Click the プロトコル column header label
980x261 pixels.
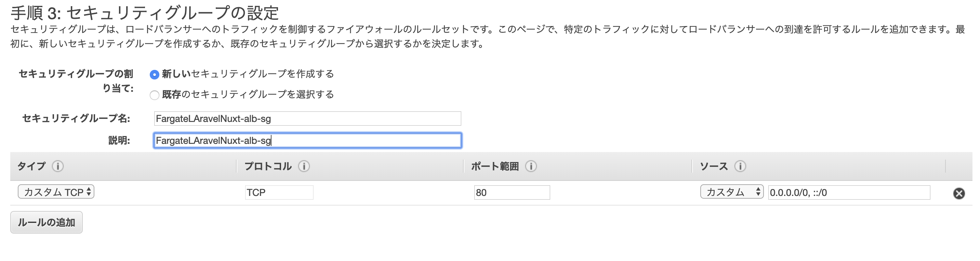[x=268, y=166]
